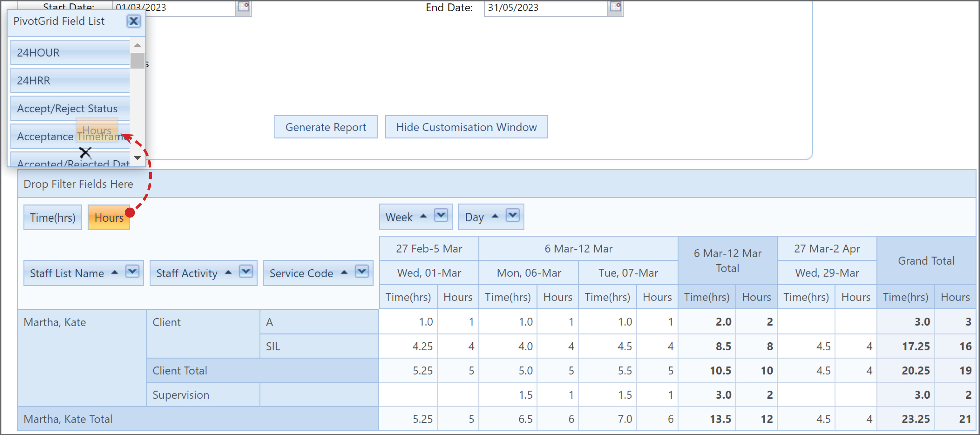The image size is (980, 435).
Task: Click the Drop Filter Fields Here area
Action: pos(496,184)
